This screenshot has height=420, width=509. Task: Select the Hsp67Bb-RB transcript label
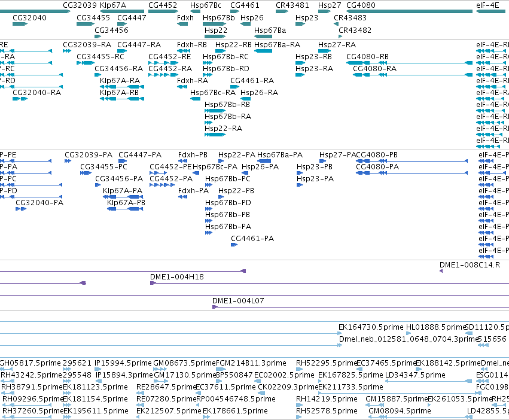pyautogui.click(x=227, y=105)
